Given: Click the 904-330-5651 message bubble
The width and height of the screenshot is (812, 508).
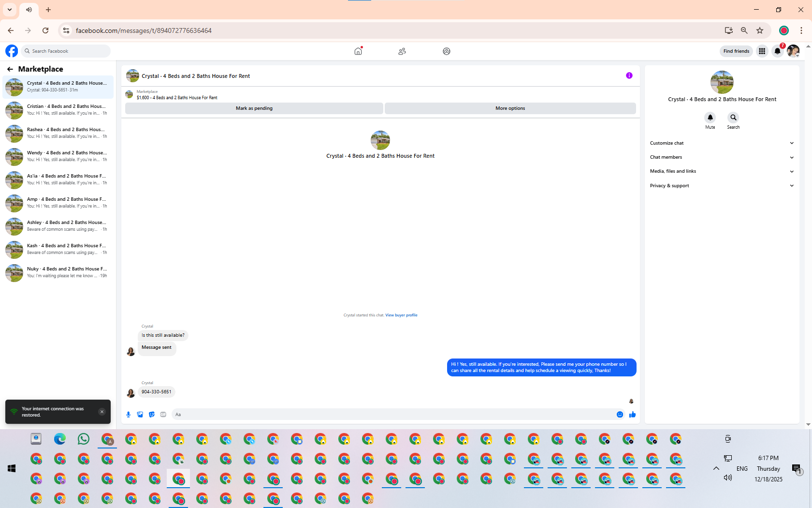Looking at the screenshot, I should click(x=157, y=392).
